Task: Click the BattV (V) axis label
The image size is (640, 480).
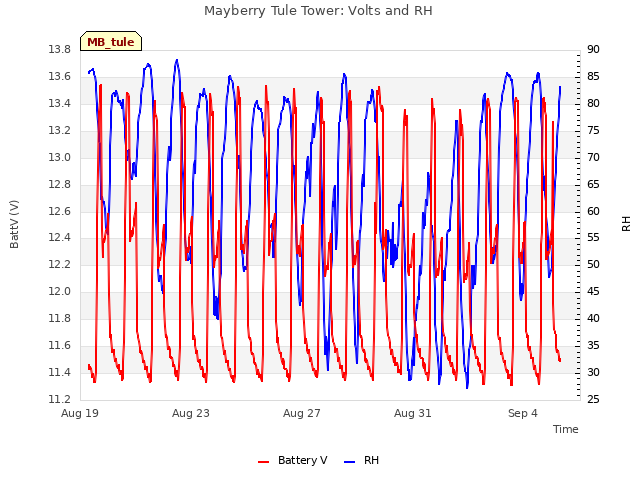Action: (x=14, y=224)
